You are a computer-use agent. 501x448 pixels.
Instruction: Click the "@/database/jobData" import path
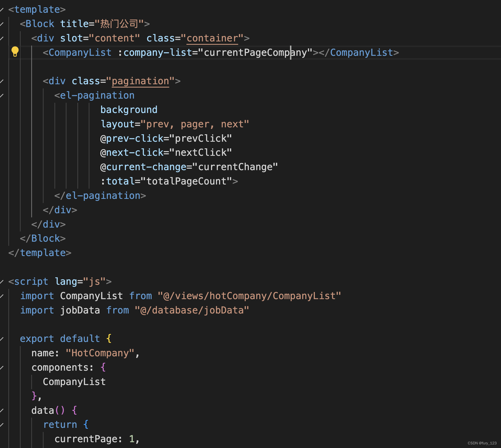(192, 310)
